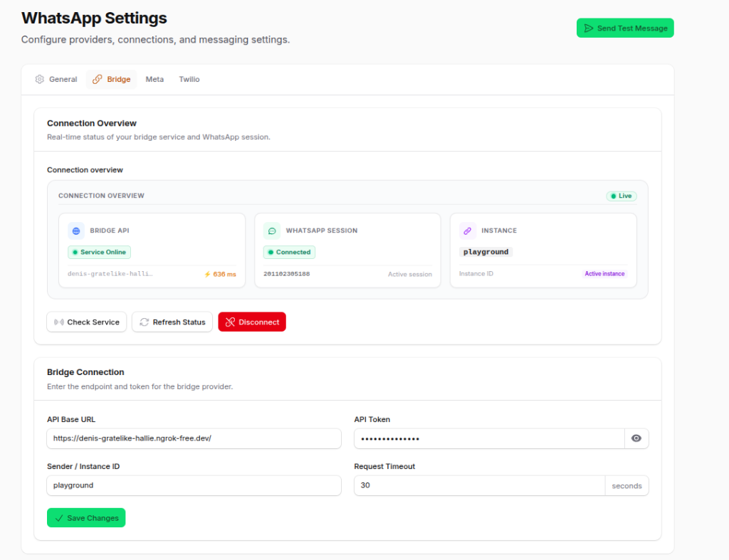Click the WhatsApp Settings page title
This screenshot has height=560, width=729.
(x=94, y=18)
